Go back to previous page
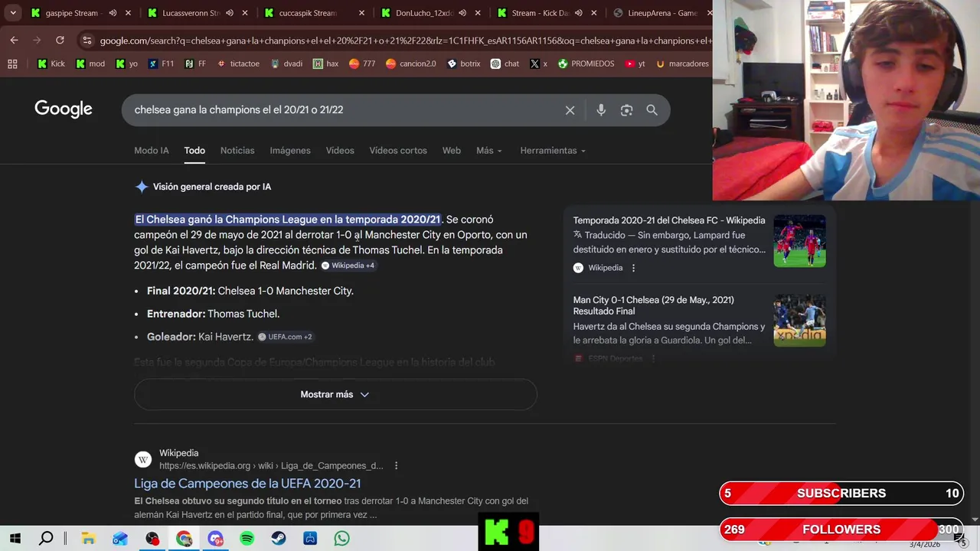This screenshot has height=551, width=980. pyautogui.click(x=14, y=41)
